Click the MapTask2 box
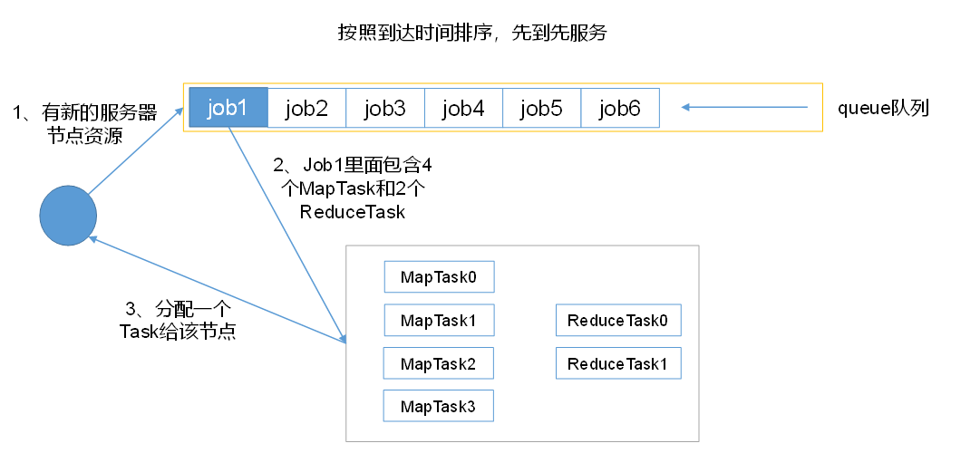This screenshot has height=453, width=980. (438, 363)
